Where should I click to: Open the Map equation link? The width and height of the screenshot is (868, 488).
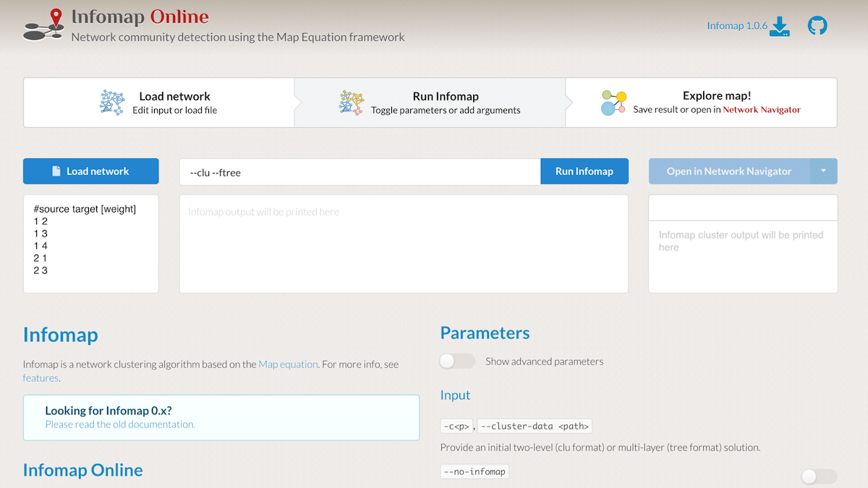(288, 364)
